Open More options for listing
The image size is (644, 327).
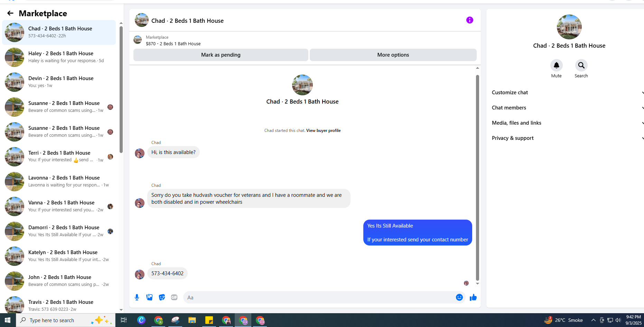pyautogui.click(x=393, y=55)
